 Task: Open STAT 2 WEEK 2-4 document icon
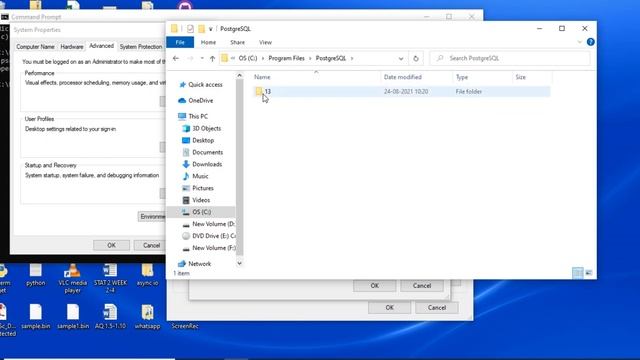coord(110,278)
